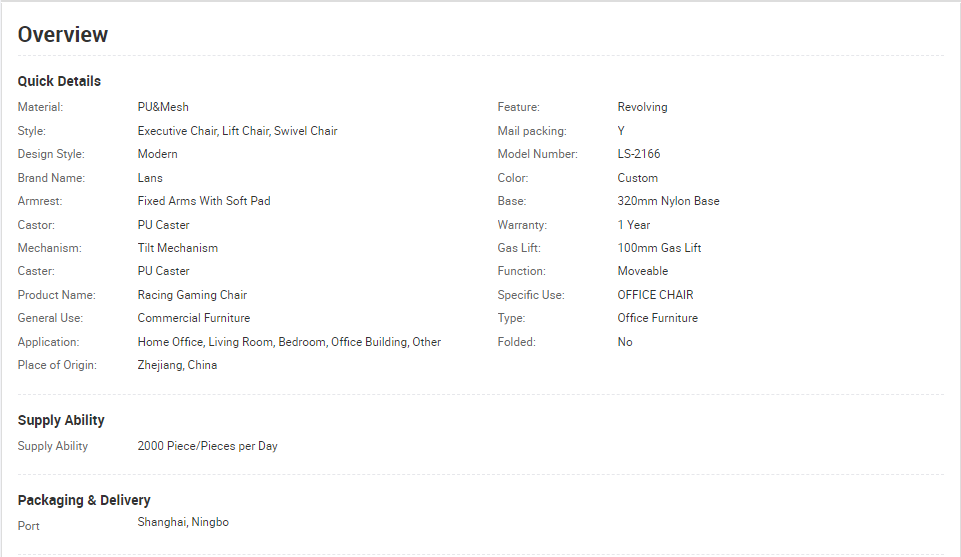Click the 1 Year warranty value
Screen dimensions: 961x557
tap(634, 225)
